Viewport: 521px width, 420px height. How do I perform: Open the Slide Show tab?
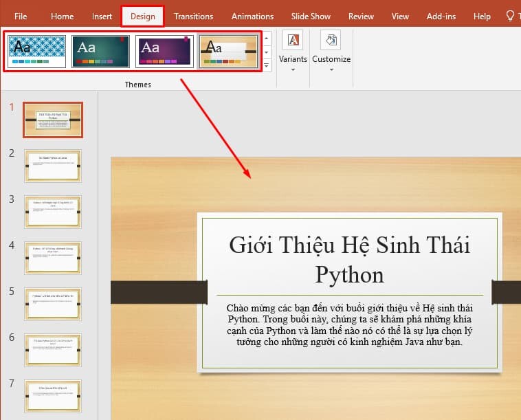311,16
